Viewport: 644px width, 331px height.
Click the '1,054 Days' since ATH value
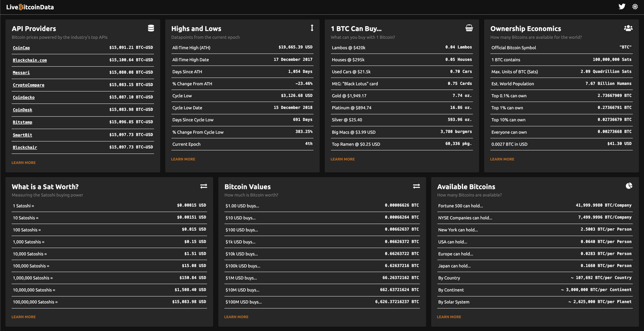tap(300, 72)
